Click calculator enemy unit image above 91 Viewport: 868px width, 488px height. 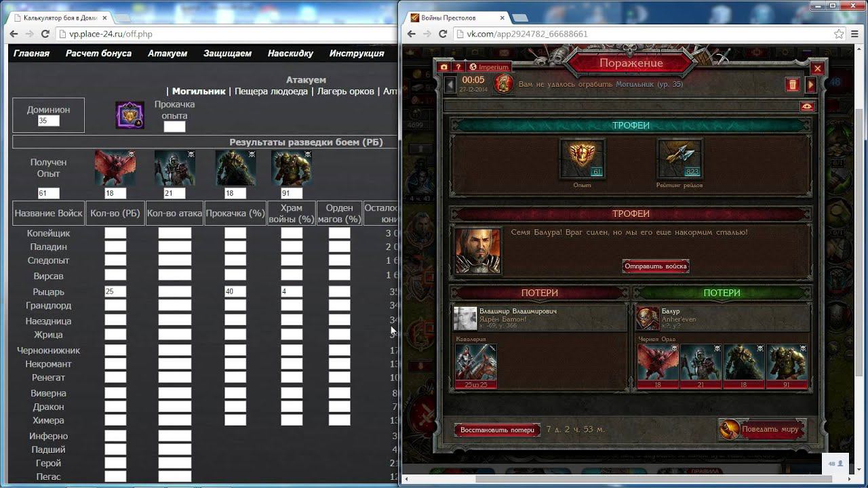(292, 168)
